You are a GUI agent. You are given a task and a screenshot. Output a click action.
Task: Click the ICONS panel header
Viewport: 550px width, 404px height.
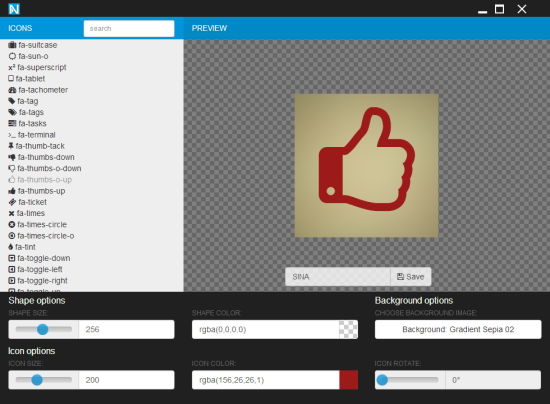pos(20,28)
